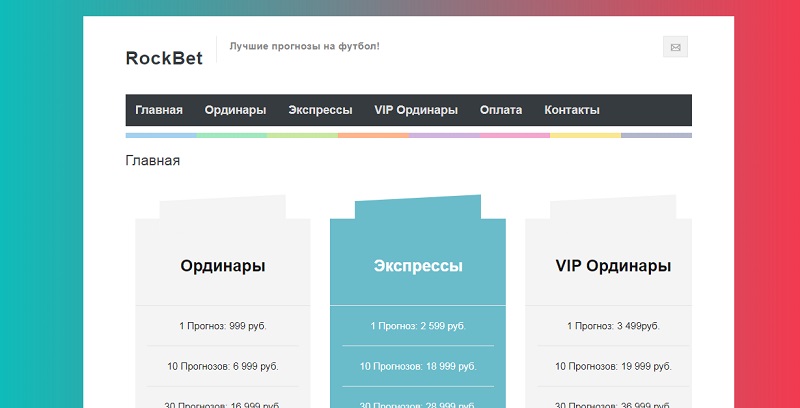Open the Оплата menu item
Viewport: 800px width, 408px height.
[x=501, y=110]
